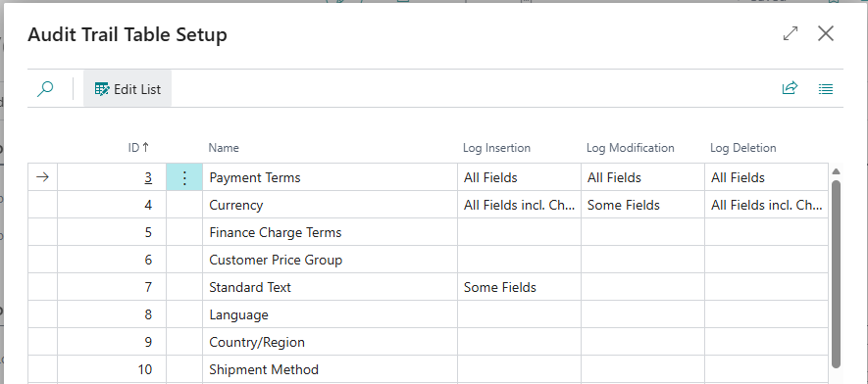Click the Log Deletion column header

click(x=742, y=148)
